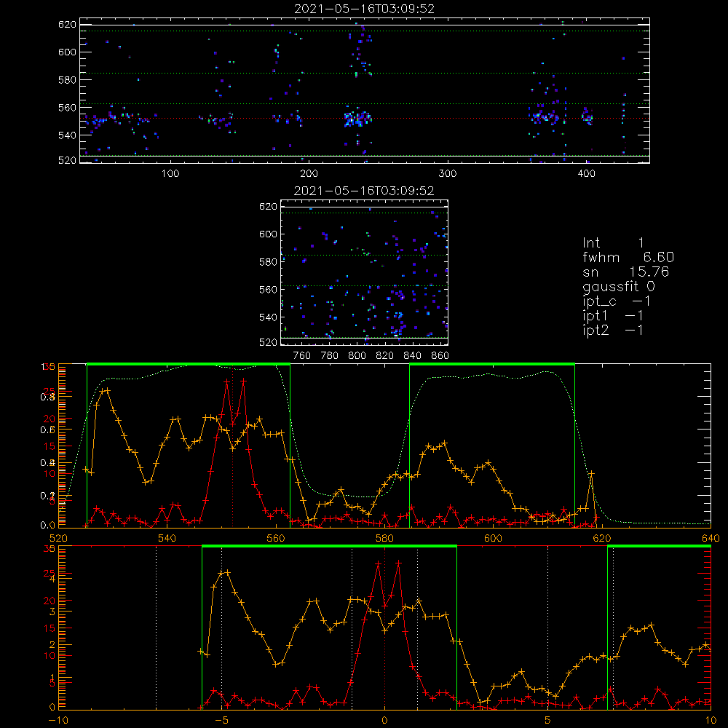The height and width of the screenshot is (728, 728).
Task: Click x-axis label 580 of profile plot
Action: tap(384, 538)
